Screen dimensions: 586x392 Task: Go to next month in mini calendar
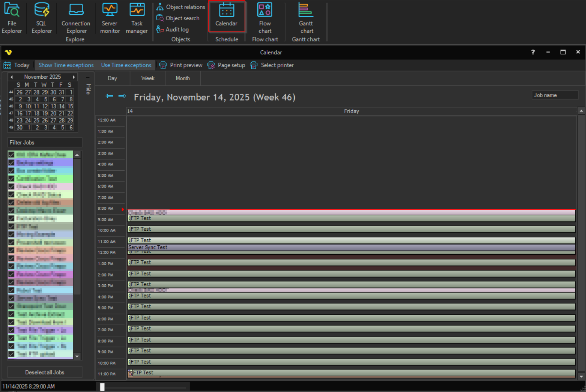coord(74,77)
